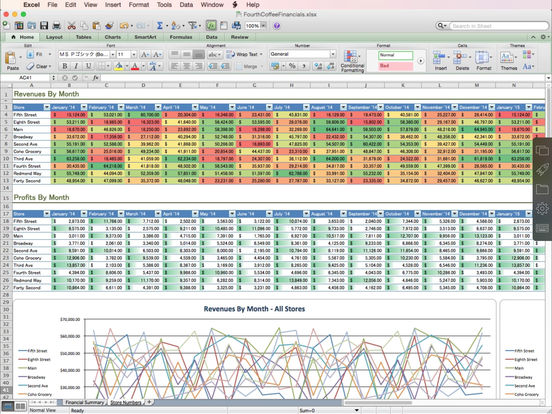Increase font size with larger A icon
The height and width of the screenshot is (414, 552).
pos(145,54)
